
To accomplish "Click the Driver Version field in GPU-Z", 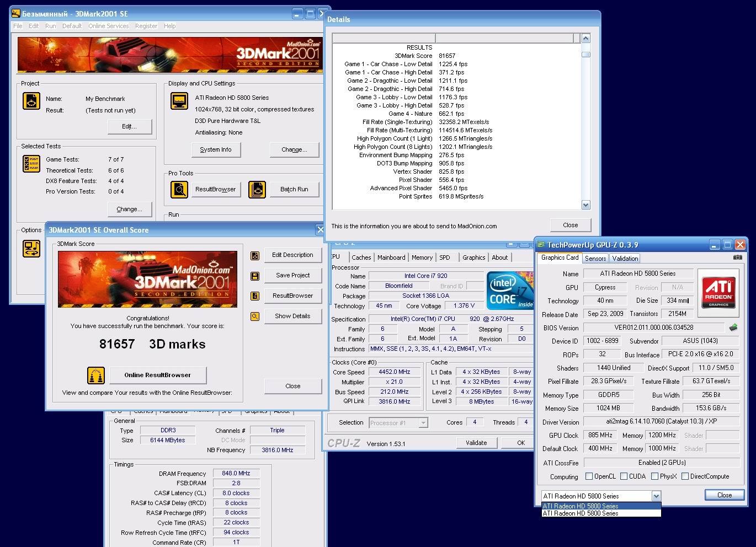I will coord(661,422).
